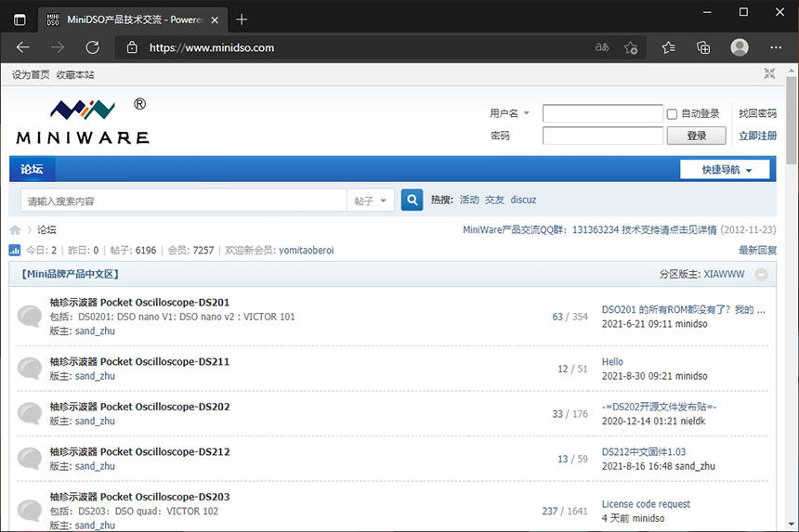Open the browser profile avatar
This screenshot has height=532, width=799.
point(740,47)
